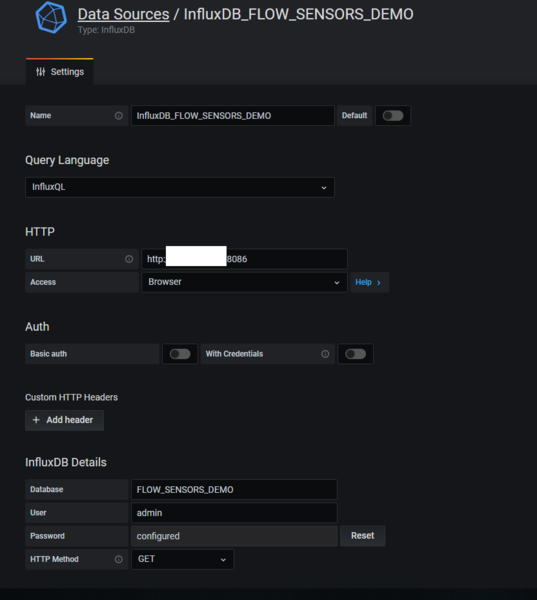This screenshot has height=600, width=537.
Task: Click the info icon beside Name label
Action: (119, 116)
